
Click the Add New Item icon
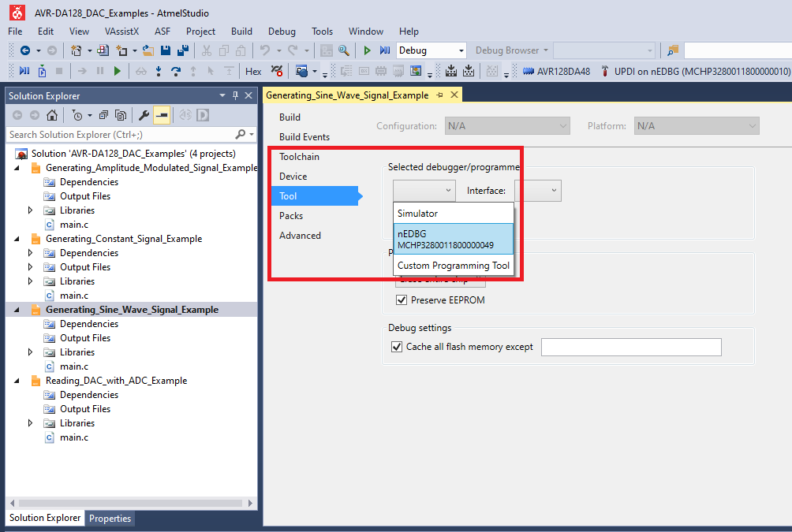click(121, 50)
